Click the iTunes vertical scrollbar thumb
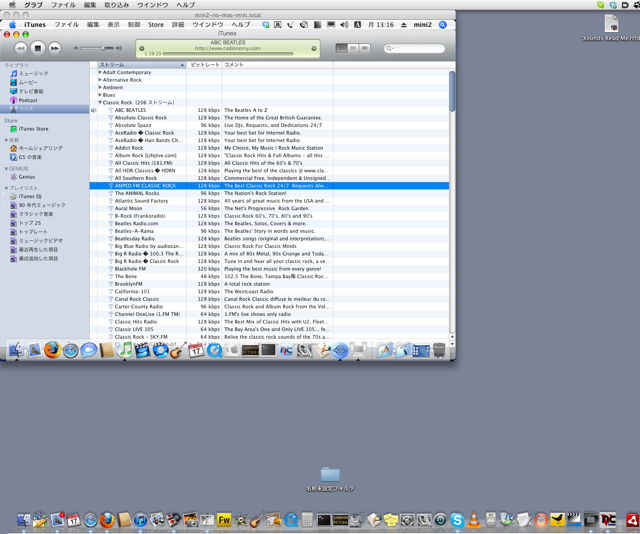 [452, 91]
